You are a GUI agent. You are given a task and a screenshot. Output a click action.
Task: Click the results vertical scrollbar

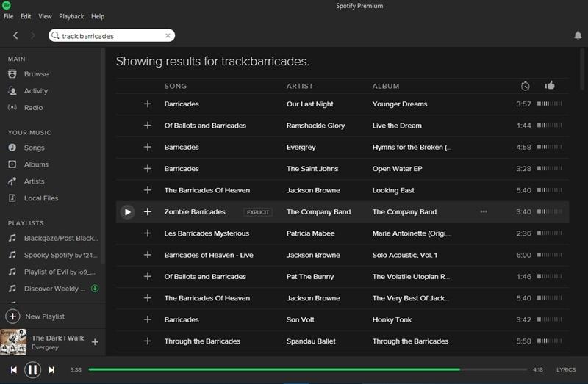click(x=582, y=70)
